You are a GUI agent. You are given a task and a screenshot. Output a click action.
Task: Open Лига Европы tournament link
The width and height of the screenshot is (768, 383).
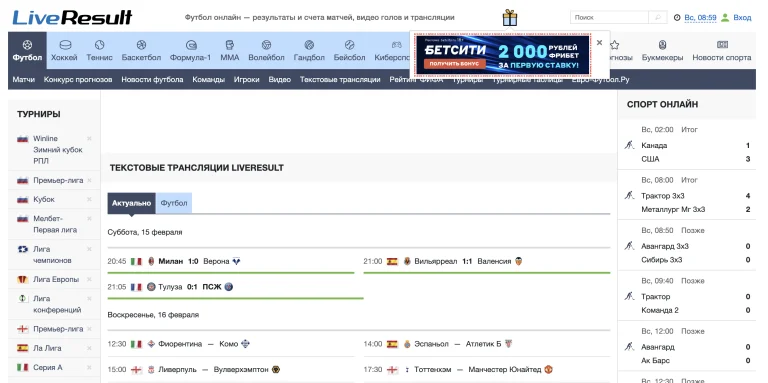coord(56,279)
